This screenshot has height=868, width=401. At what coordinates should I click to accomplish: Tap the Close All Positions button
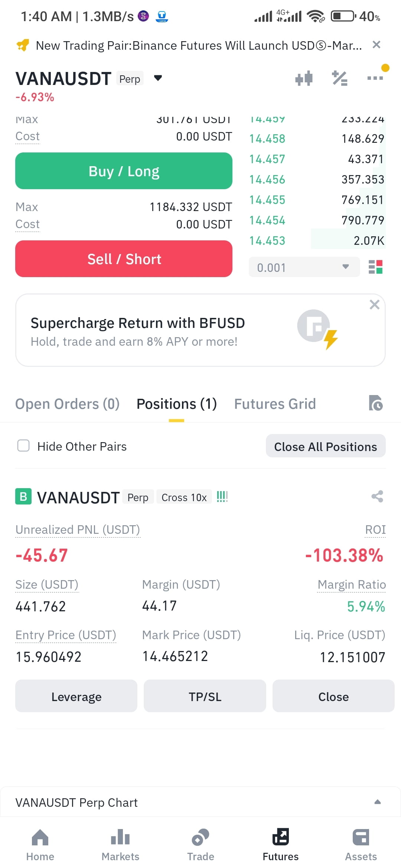click(x=326, y=446)
